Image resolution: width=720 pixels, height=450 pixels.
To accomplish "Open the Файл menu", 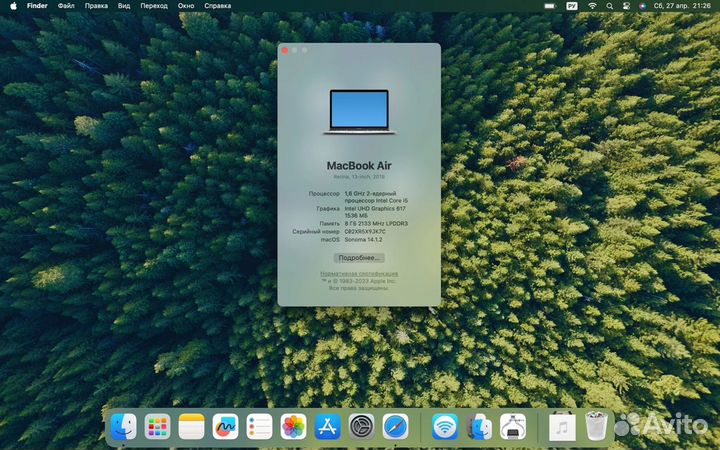I will 66,6.
